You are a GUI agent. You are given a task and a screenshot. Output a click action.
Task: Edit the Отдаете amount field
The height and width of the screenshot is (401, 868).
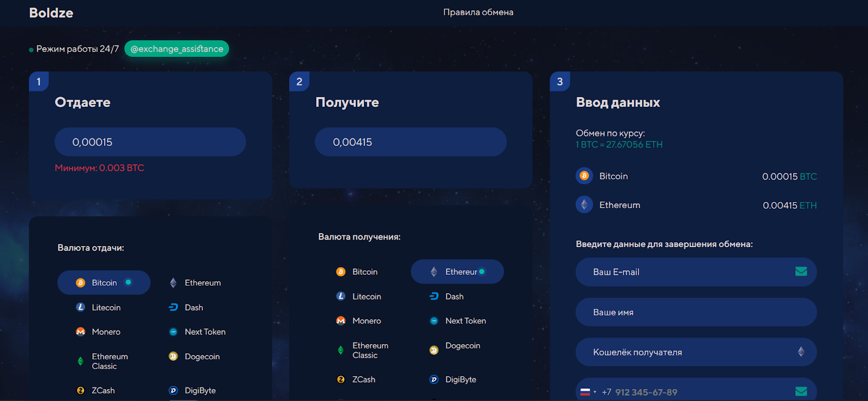(150, 142)
